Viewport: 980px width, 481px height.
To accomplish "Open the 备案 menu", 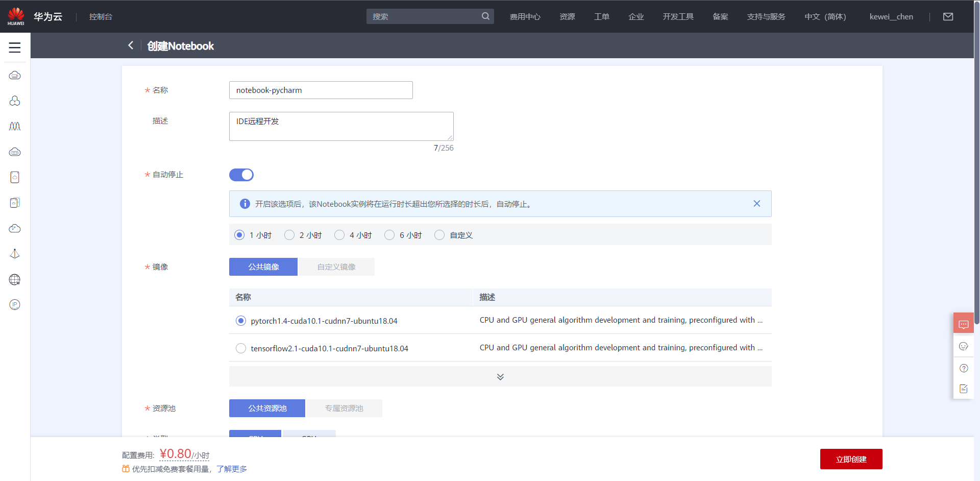I will click(x=720, y=16).
